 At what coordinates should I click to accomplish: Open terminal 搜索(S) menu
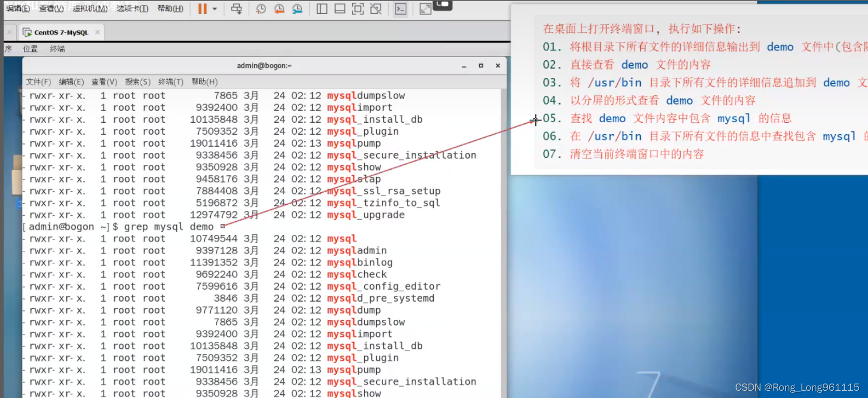137,82
